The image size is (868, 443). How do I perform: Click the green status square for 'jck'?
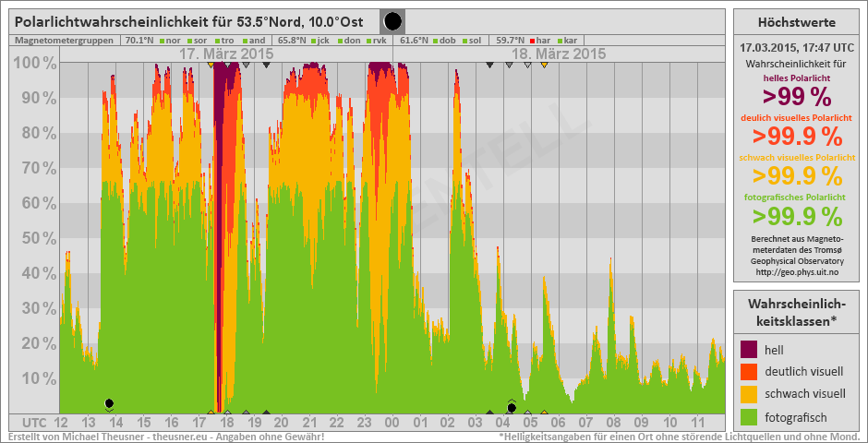coord(314,41)
